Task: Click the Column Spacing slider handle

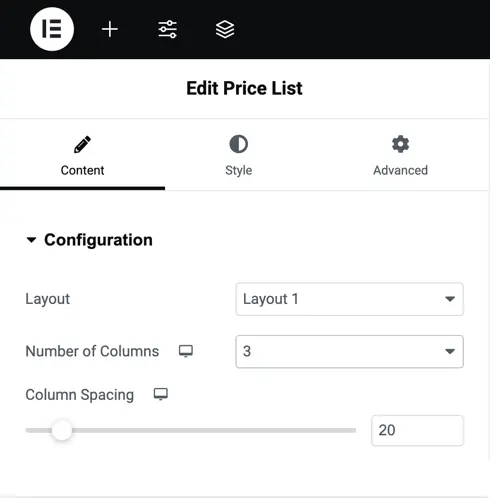Action: coord(62,430)
